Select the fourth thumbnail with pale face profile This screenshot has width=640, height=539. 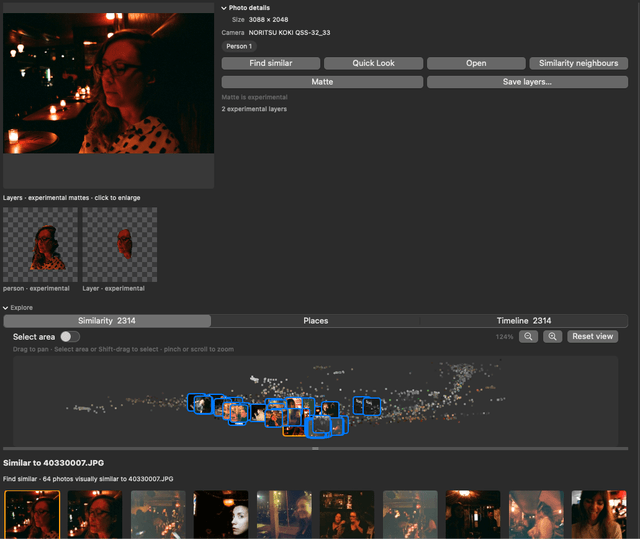[221, 515]
